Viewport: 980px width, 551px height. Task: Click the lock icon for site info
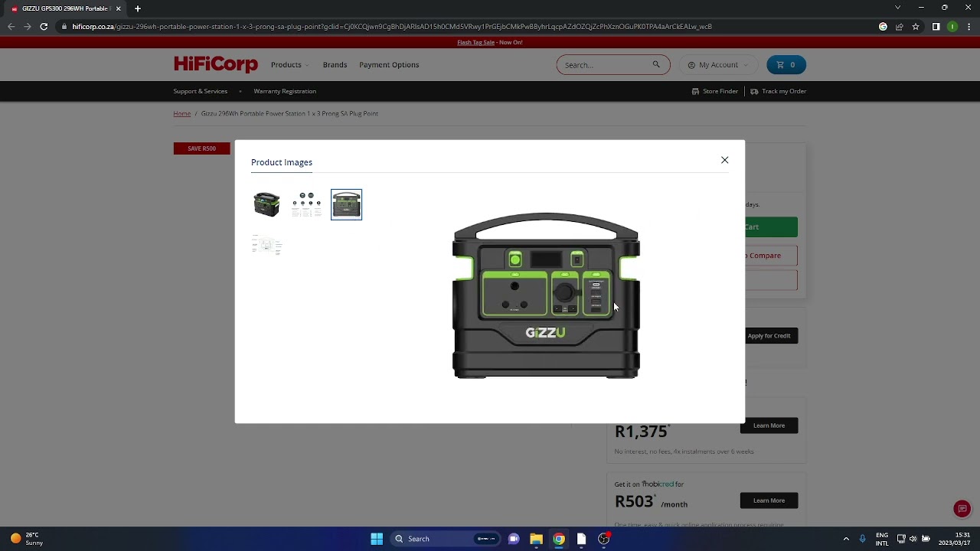point(64,27)
